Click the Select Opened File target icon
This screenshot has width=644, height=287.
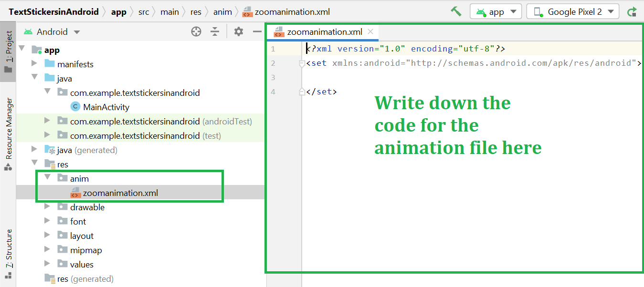[196, 32]
